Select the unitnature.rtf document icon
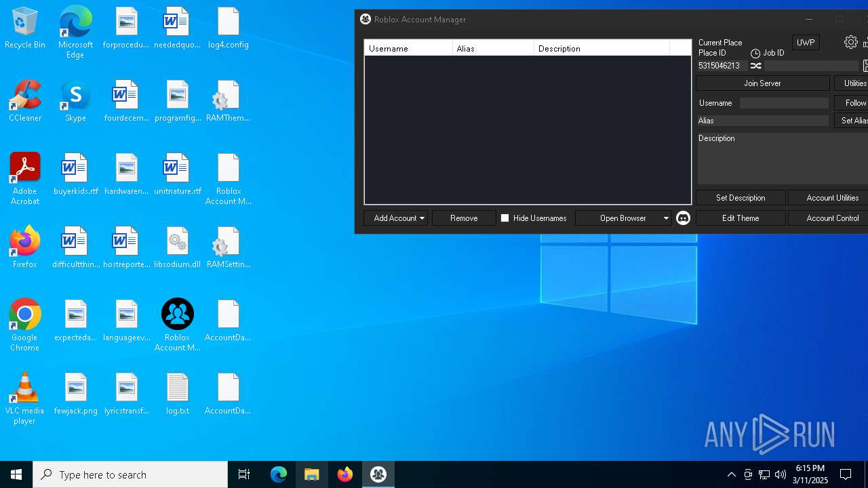Viewport: 868px width, 488px height. (178, 175)
